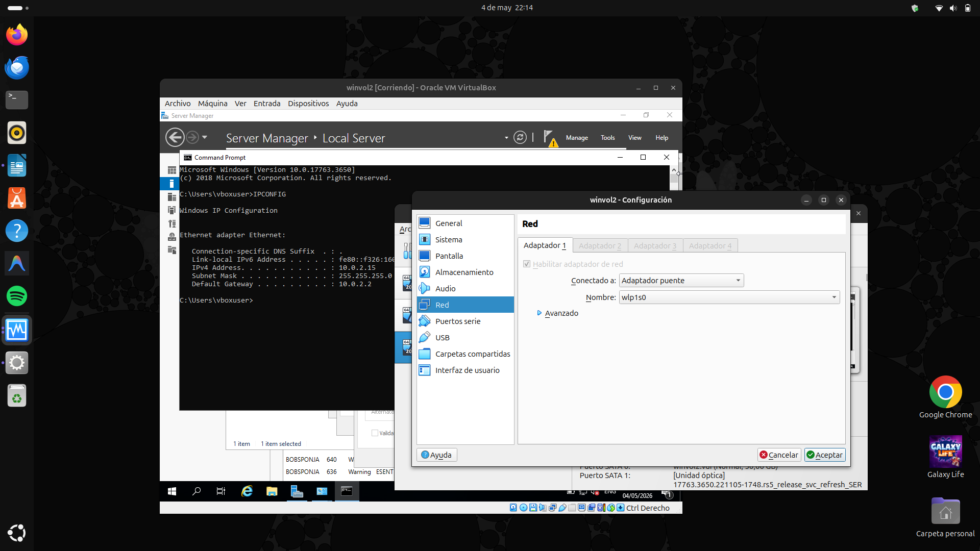Open Manage menu in Server Manager

(577, 138)
